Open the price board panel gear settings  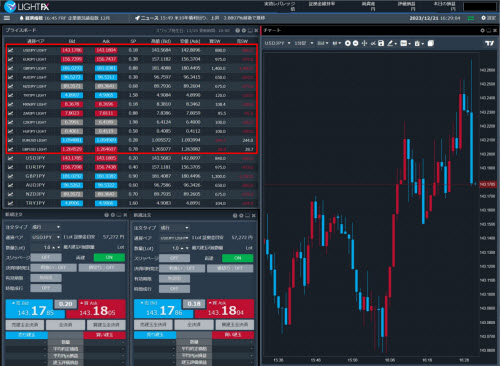pos(244,30)
